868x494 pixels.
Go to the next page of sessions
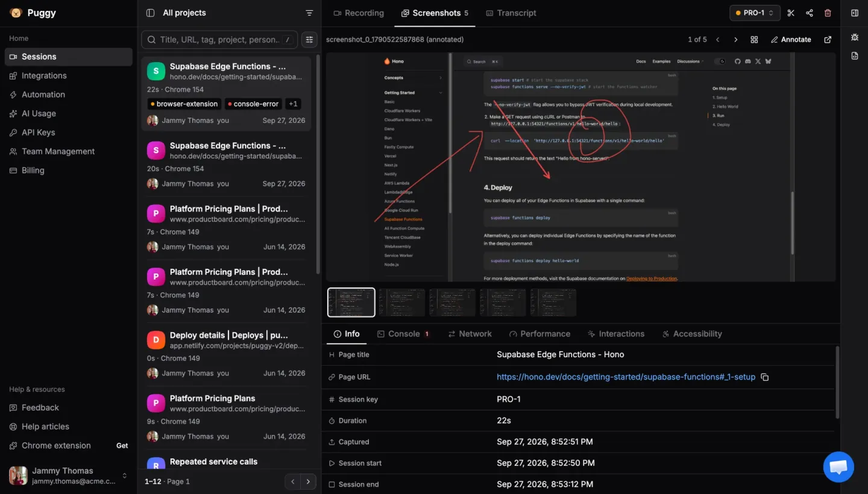pyautogui.click(x=308, y=481)
